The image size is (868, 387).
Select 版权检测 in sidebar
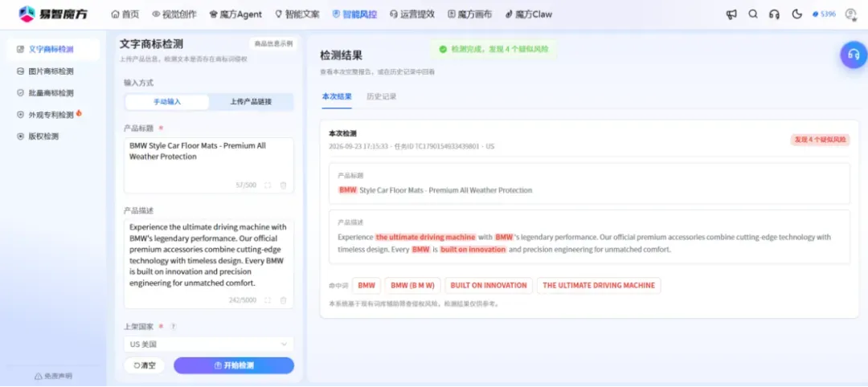click(x=53, y=136)
